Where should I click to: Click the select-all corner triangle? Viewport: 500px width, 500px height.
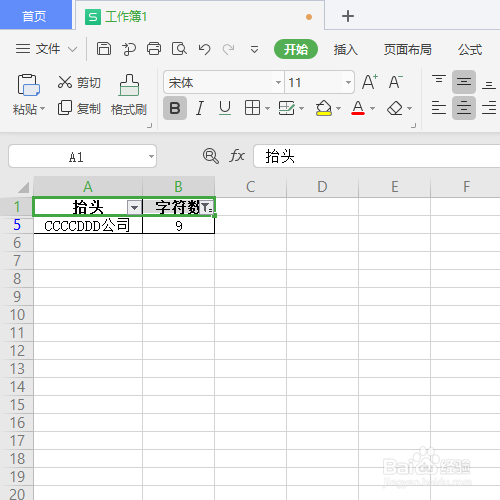23,187
